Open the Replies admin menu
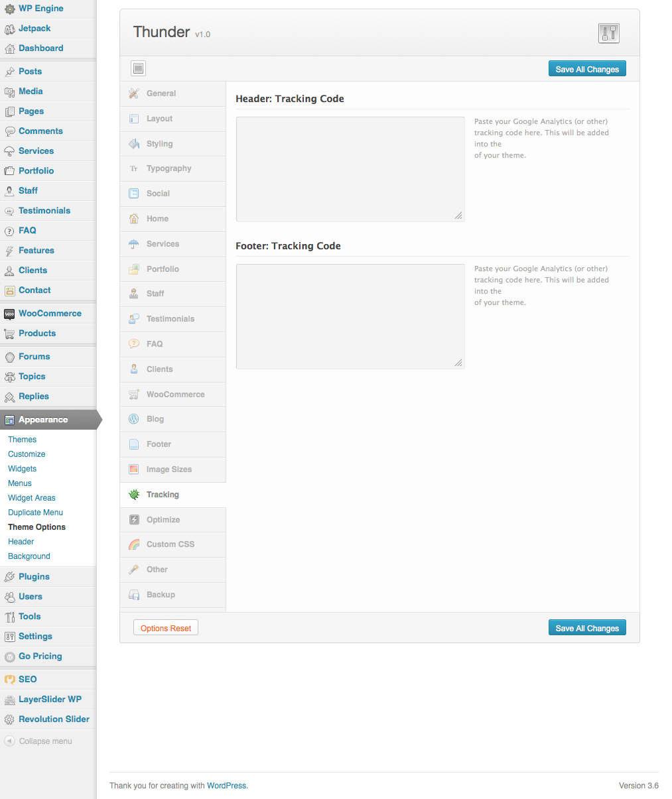The height and width of the screenshot is (799, 672). pos(48,397)
